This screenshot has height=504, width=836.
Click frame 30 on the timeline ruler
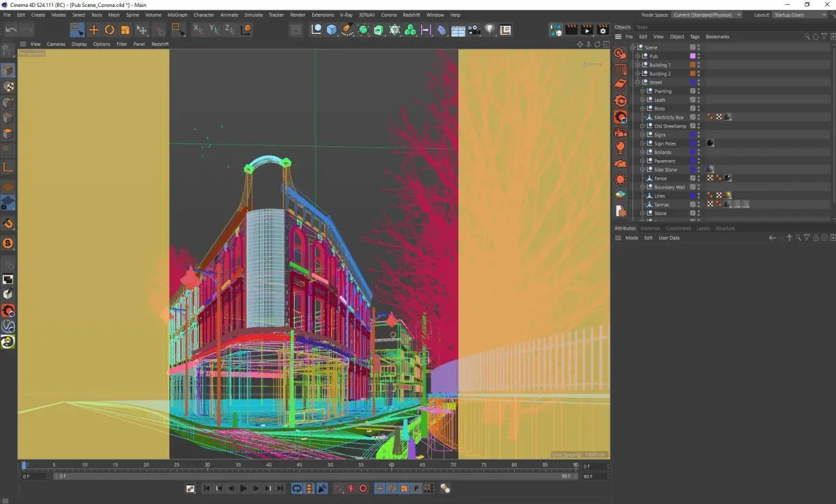[208, 464]
